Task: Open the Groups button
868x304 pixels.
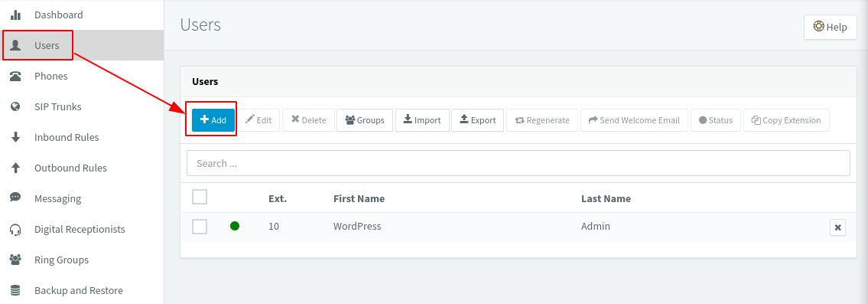Action: (x=365, y=119)
